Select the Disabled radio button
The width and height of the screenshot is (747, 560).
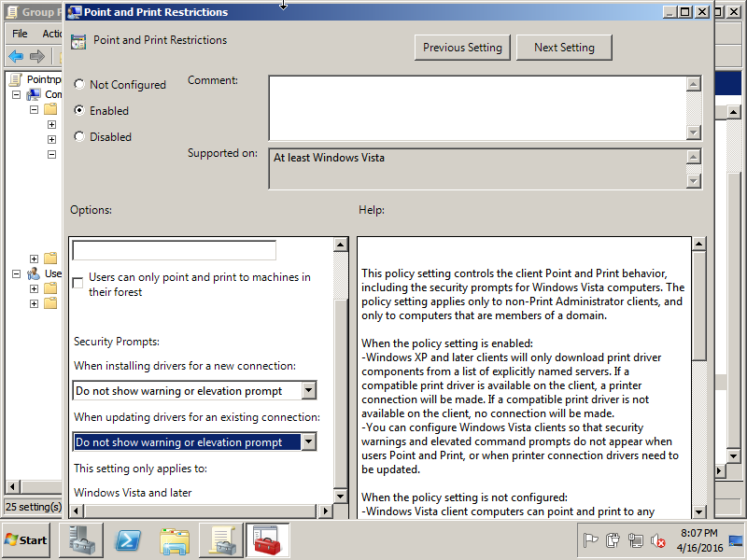click(79, 137)
